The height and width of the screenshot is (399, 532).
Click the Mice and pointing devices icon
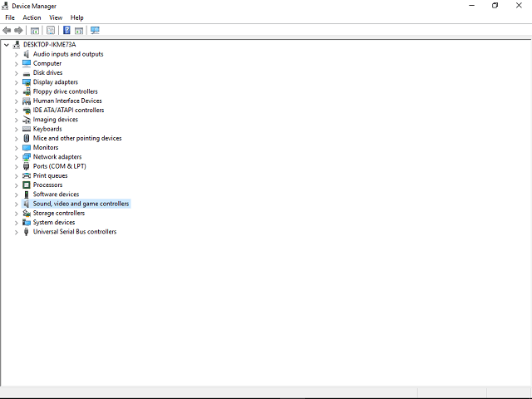pos(27,138)
